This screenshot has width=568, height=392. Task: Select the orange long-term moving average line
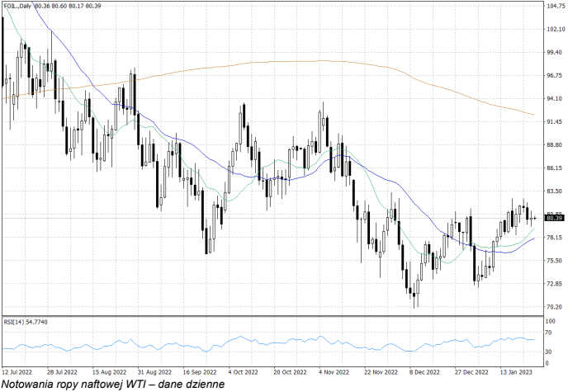pyautogui.click(x=330, y=61)
